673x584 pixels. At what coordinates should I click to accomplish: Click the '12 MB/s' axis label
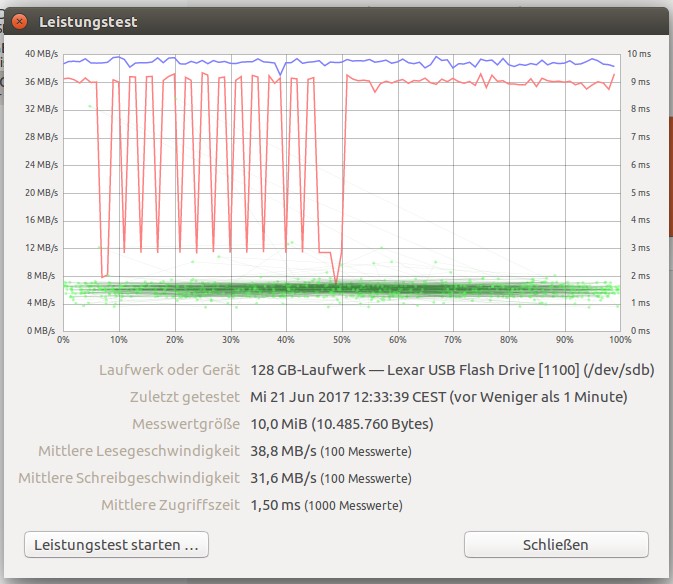[x=41, y=248]
